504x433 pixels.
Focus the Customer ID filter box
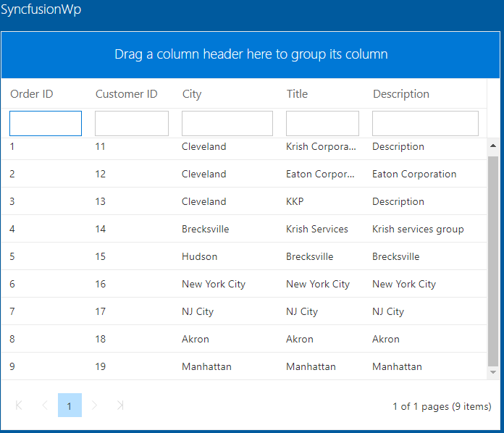click(132, 123)
